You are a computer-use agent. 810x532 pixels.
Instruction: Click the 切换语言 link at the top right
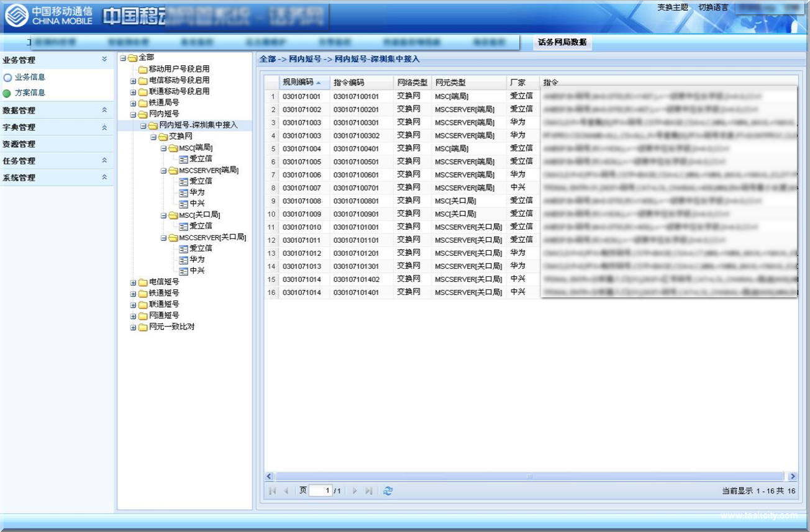point(713,7)
